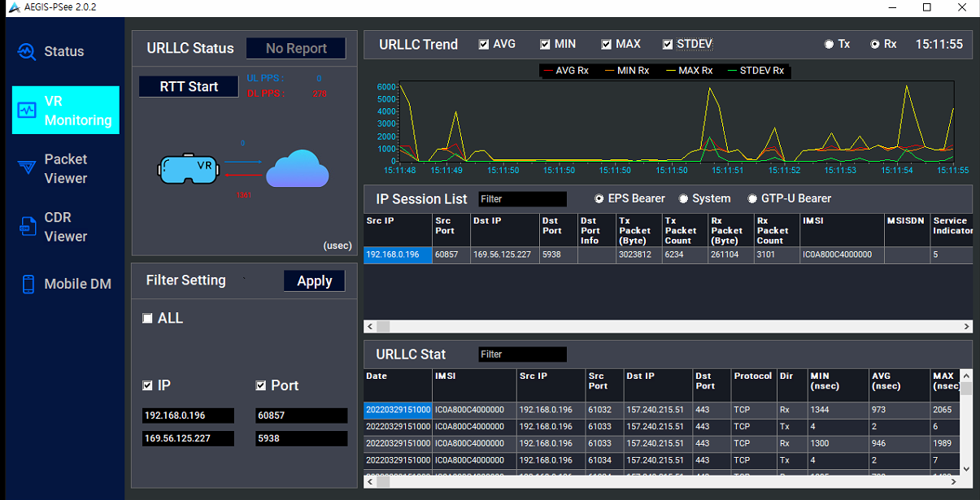
Task: Click the cloud icon in URLLC Status
Action: [297, 168]
